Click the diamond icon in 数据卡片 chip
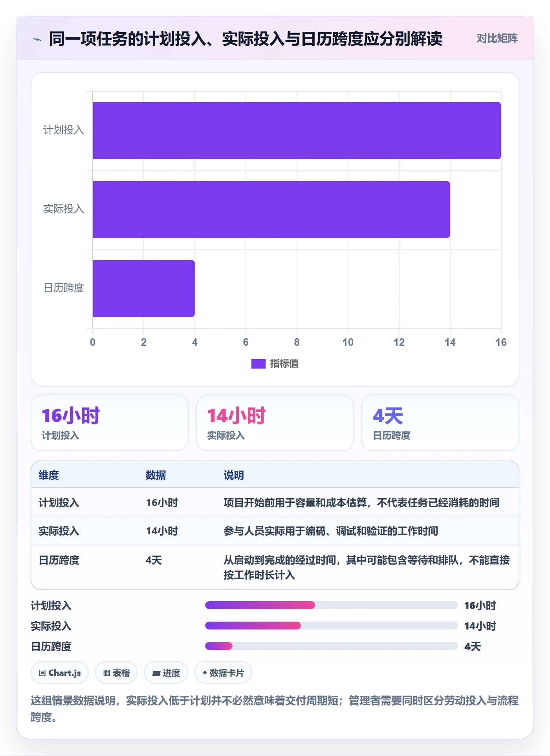Viewport: 550px width, 756px height. click(x=205, y=673)
